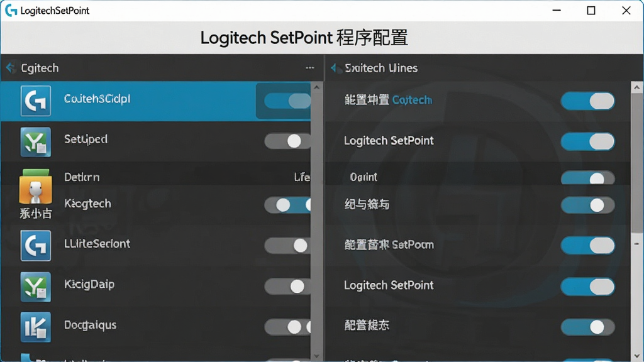Select the KicigDaip list entry
Screen dimensions: 644x362
[x=155, y=287]
